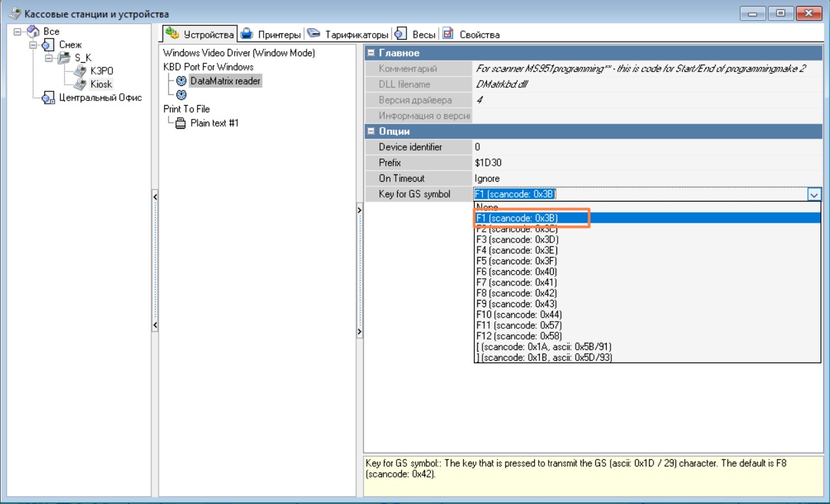Collapse the S_K tree node
Viewport: 830px width, 504px height.
(x=49, y=58)
